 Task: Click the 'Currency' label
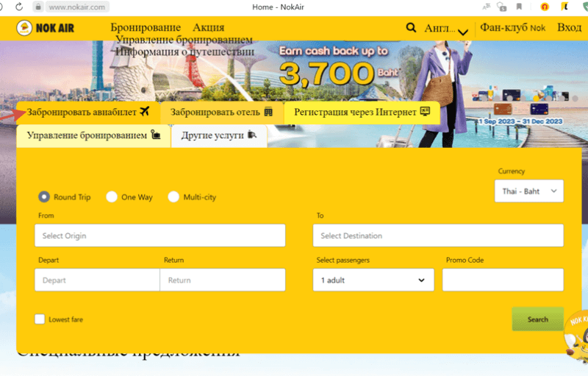[512, 171]
